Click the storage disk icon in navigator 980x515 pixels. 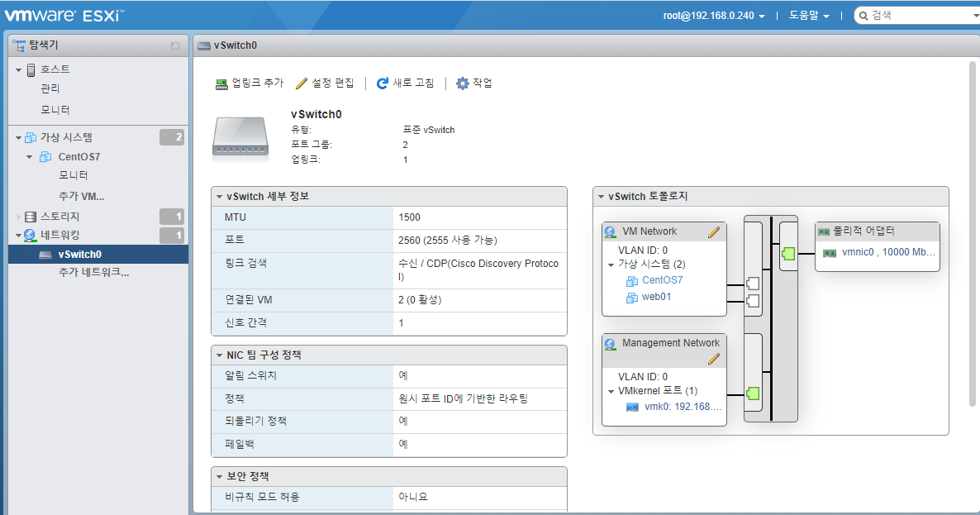(31, 217)
